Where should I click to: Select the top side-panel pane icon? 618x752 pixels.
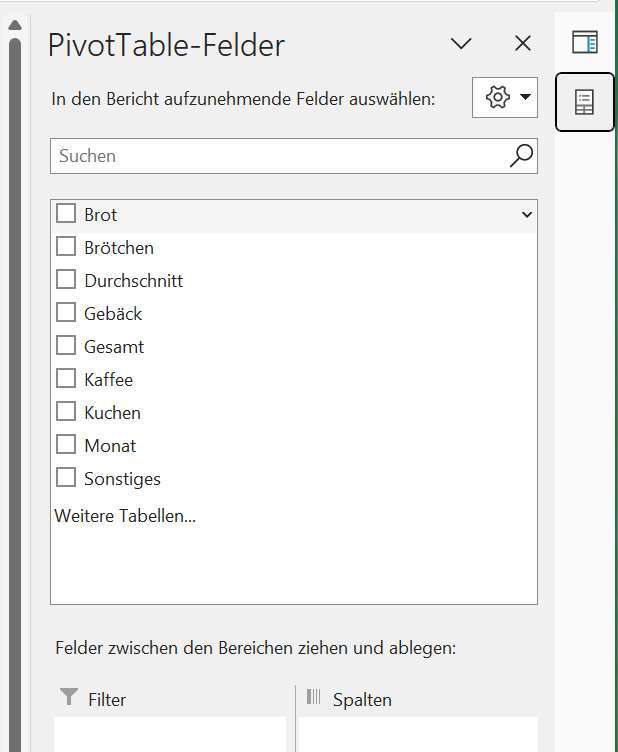pos(585,42)
